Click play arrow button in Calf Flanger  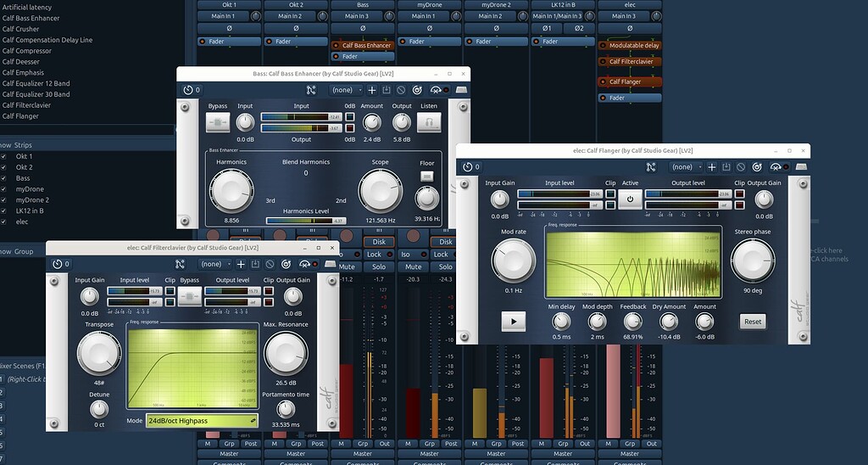513,322
